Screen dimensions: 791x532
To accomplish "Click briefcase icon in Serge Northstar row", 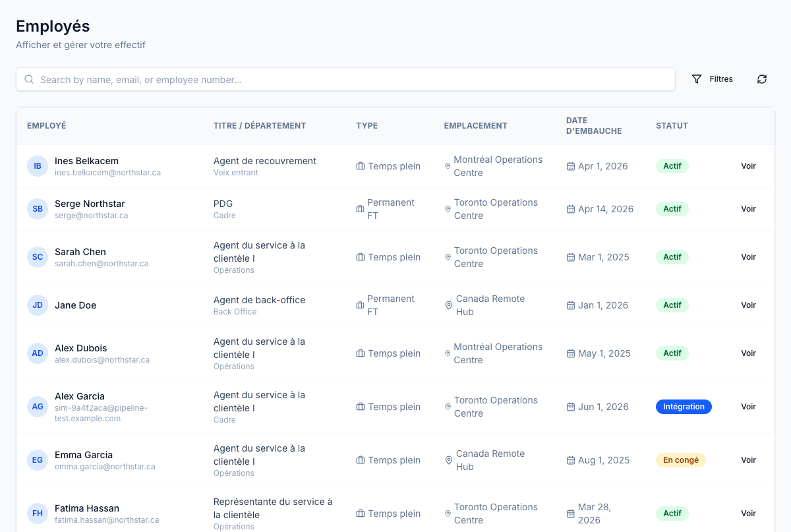I will [x=360, y=209].
